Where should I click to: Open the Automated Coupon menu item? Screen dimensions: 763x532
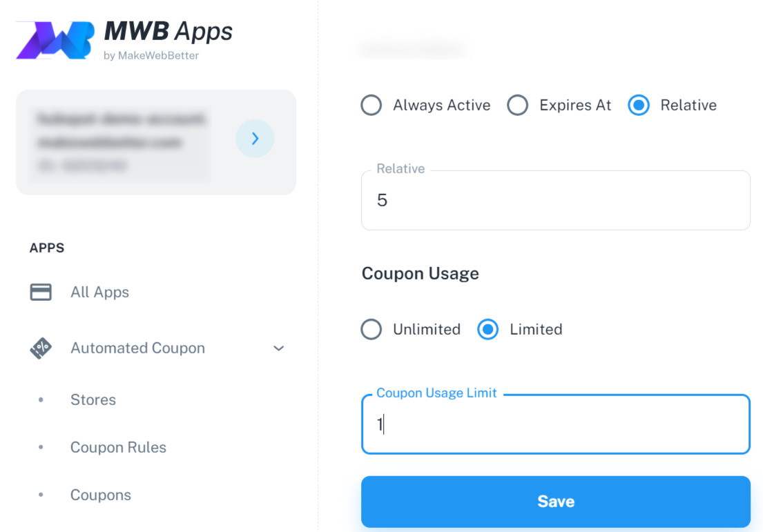pos(137,348)
